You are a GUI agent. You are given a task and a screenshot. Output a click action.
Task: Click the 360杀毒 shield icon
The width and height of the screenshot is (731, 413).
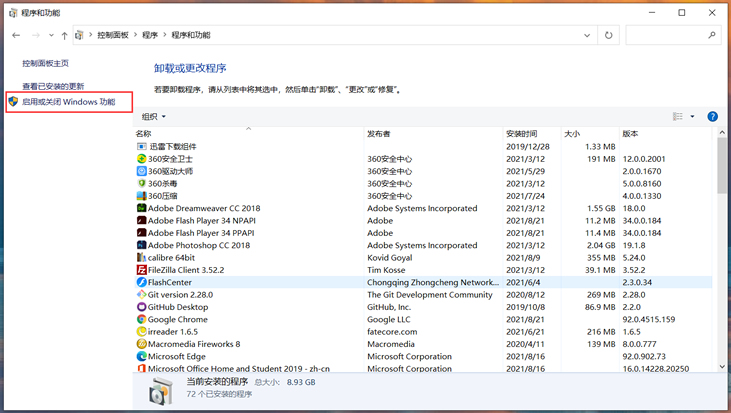click(142, 184)
